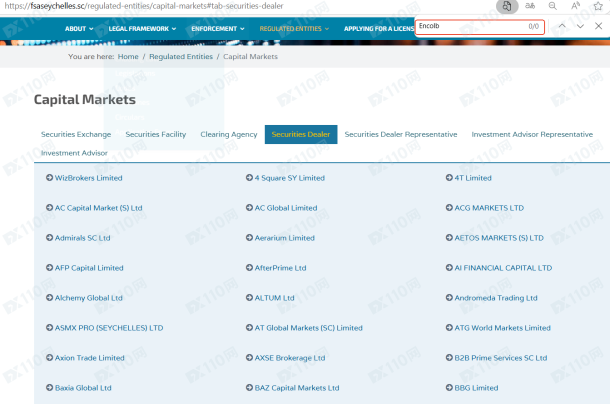Switch to Securities Exchange tab
Screen dimensions: 610x404
[76, 134]
